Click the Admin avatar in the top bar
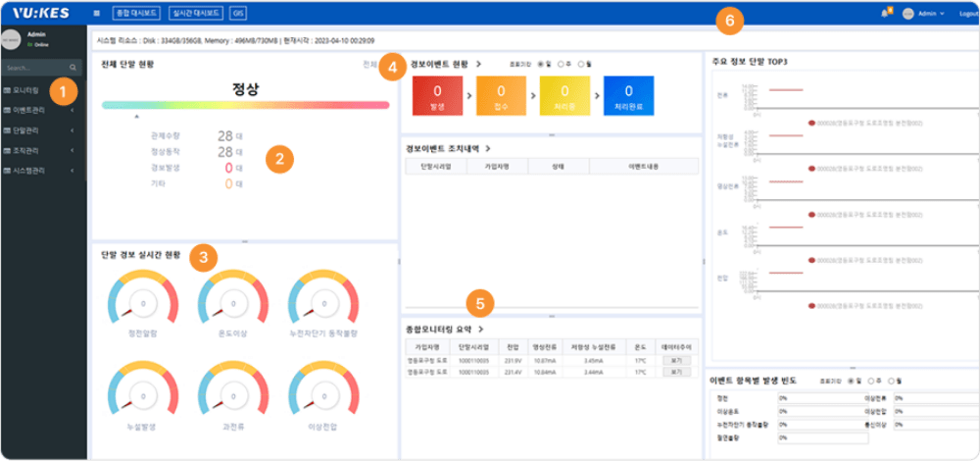Screen dimensions: 980x461 pos(907,14)
